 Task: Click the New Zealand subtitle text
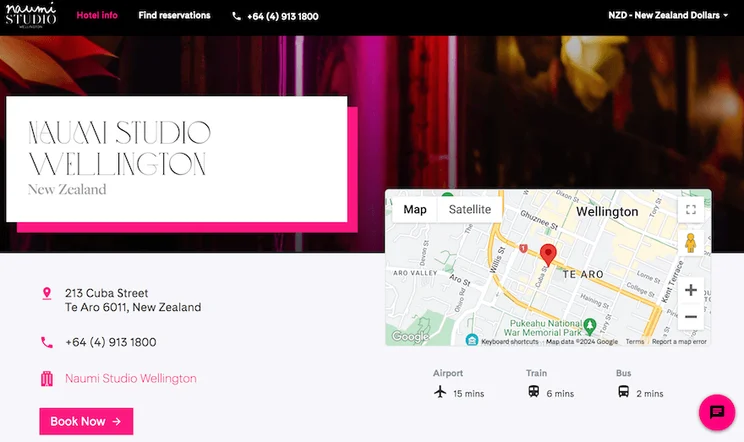tap(67, 189)
